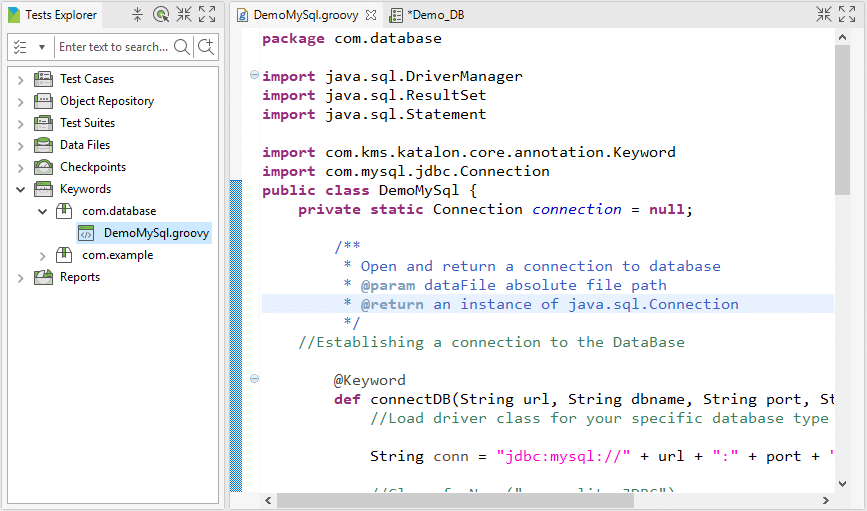Click the vertical scrollbar up arrow
Screen dimensions: 867x511
842,38
